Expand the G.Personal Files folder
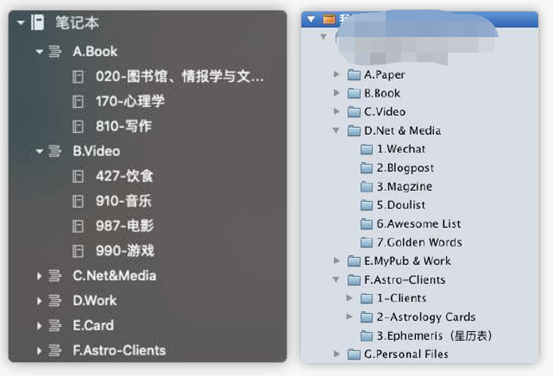553x376 pixels. (x=336, y=354)
